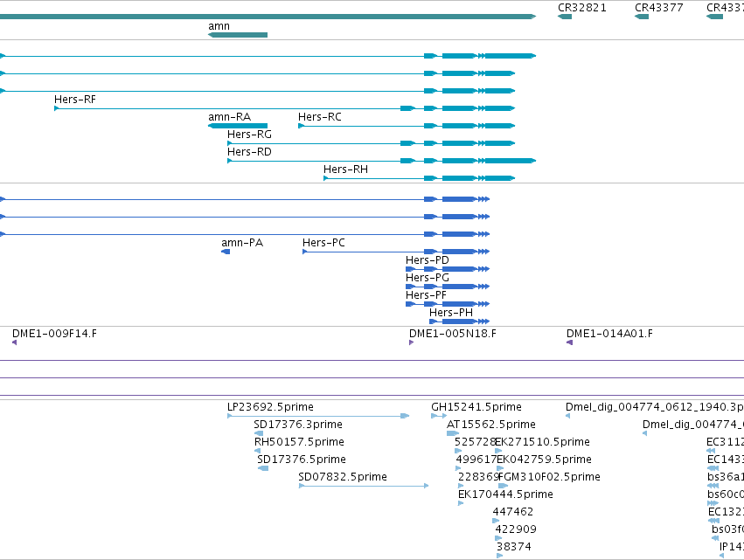Image resolution: width=744 pixels, height=560 pixels.
Task: Click the CR32821 gene arrow glyph
Action: [565, 17]
